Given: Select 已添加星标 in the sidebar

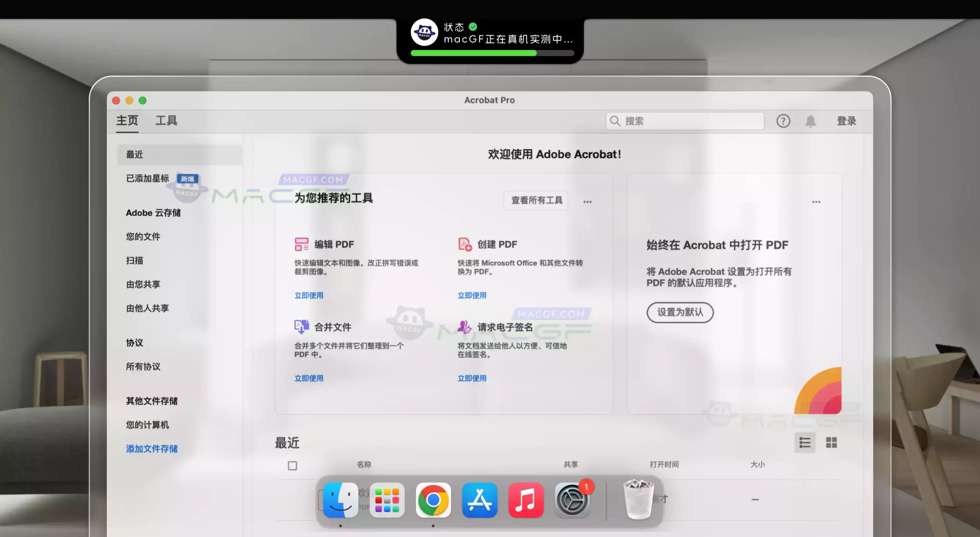Looking at the screenshot, I should pyautogui.click(x=147, y=178).
